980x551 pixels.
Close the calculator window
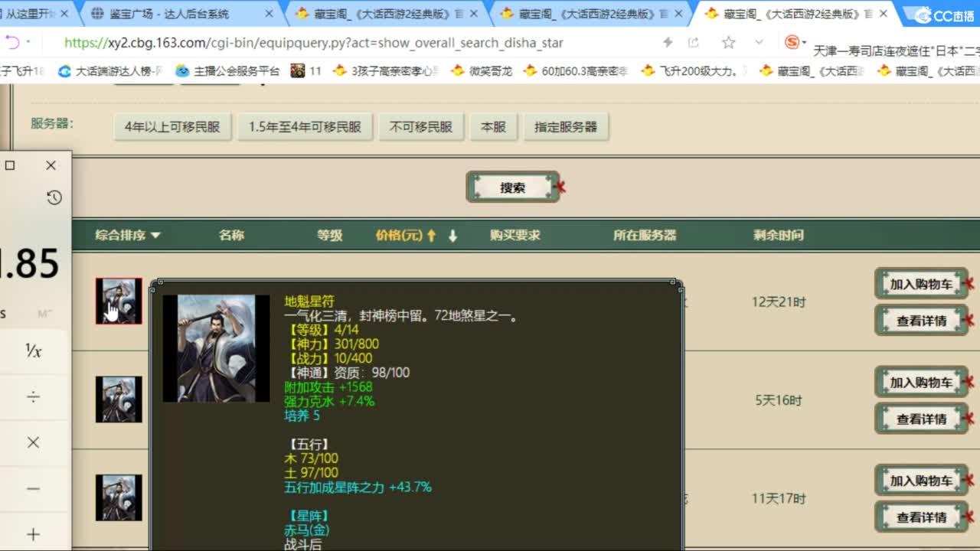(51, 165)
